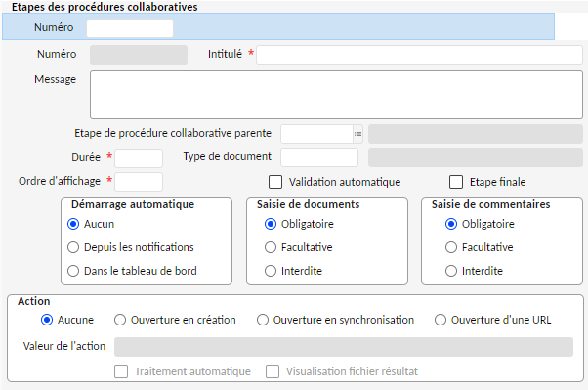Click the greyed Numéro field beside Intitulé
The height and width of the screenshot is (390, 588).
pyautogui.click(x=139, y=55)
